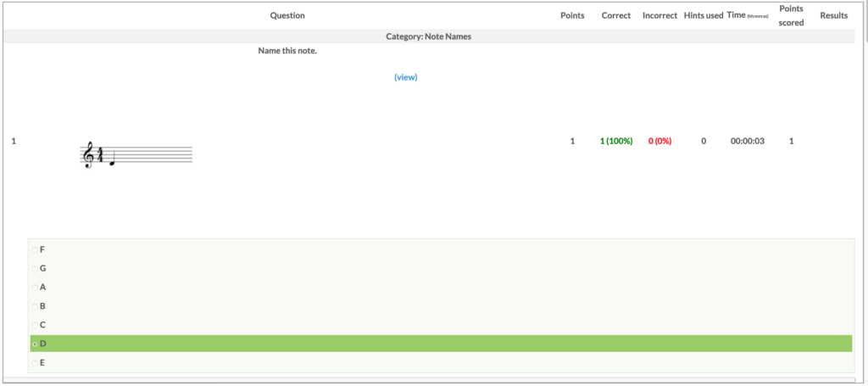Pick the B answer radio button
Image resolution: width=868 pixels, height=386 pixels.
click(x=35, y=305)
